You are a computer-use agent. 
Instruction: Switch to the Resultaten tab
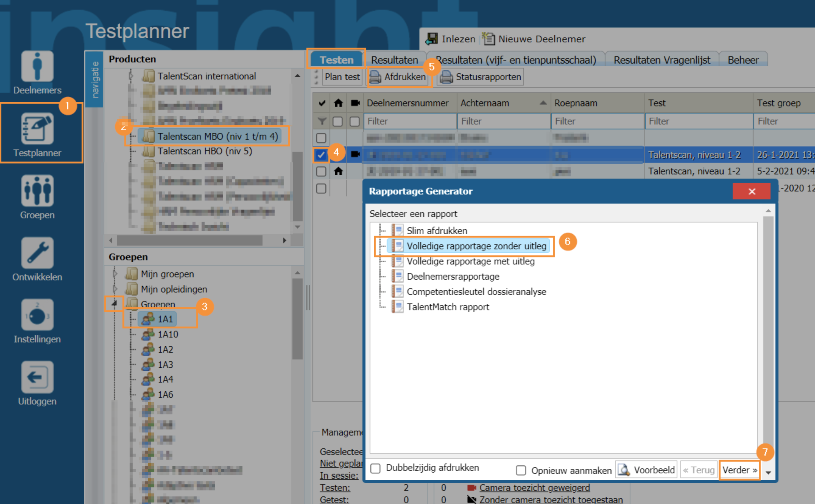[x=394, y=60]
